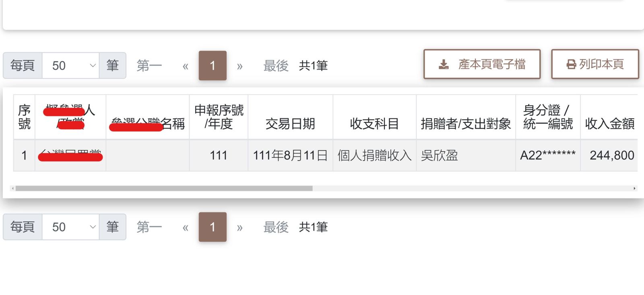
Task: Jump to 最後 page in top pagination
Action: click(276, 66)
